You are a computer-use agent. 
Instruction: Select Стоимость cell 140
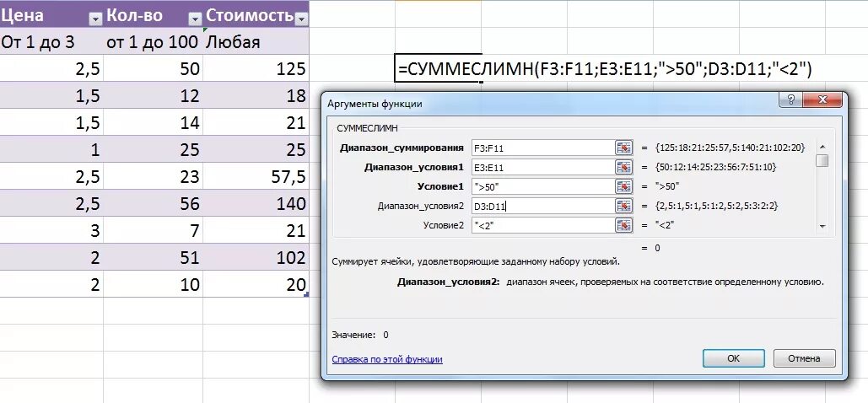tap(256, 203)
